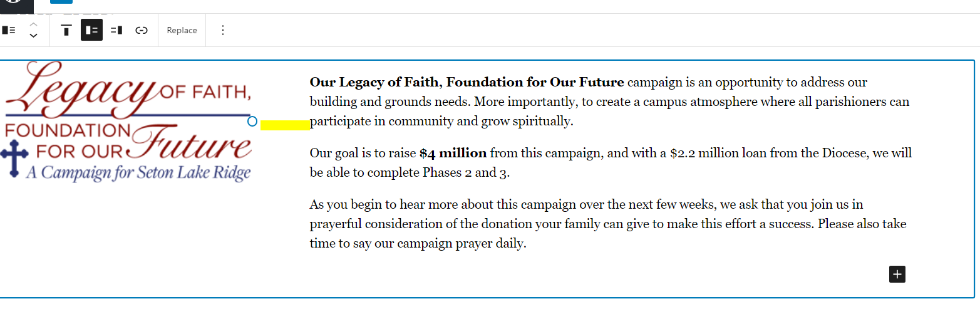Click the paragraph mentioning Phases 2 and 3

[611, 162]
